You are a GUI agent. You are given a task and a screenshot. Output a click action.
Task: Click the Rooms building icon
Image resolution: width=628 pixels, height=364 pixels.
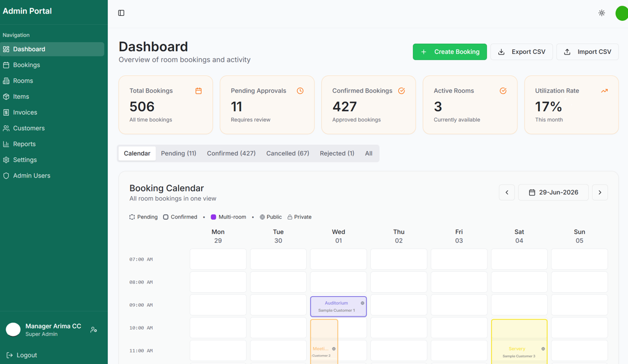click(6, 81)
